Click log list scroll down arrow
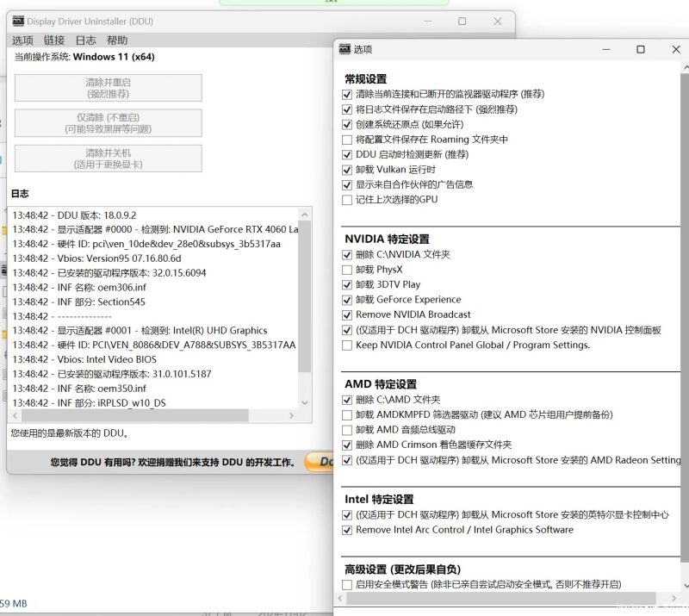 tap(305, 402)
